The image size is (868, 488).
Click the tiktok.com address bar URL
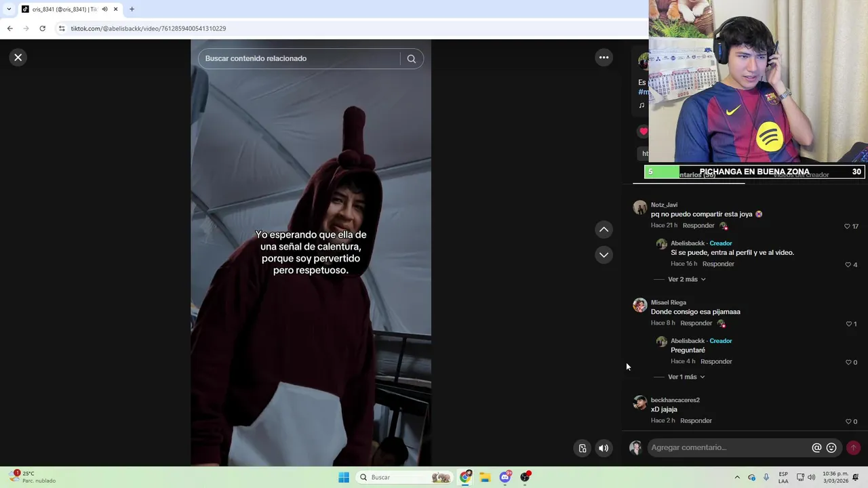point(149,28)
